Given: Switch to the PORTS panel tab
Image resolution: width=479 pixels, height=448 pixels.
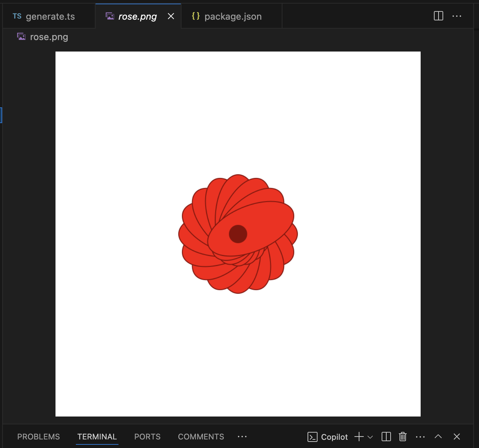Looking at the screenshot, I should (x=147, y=437).
